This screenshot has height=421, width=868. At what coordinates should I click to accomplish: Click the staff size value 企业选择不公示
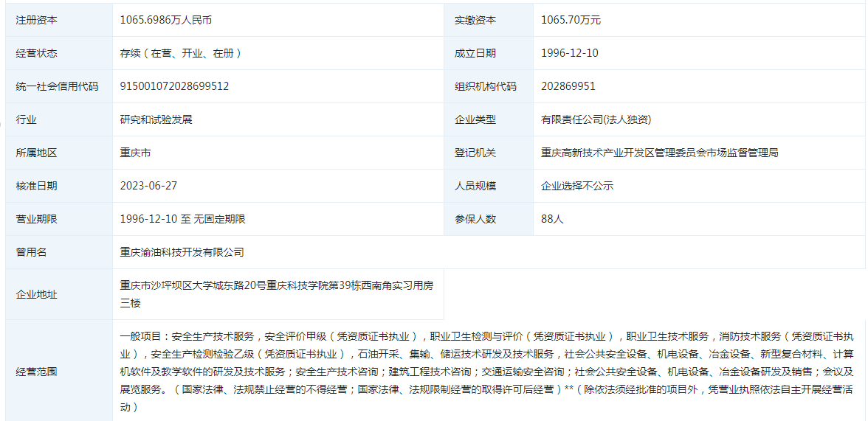(x=576, y=186)
